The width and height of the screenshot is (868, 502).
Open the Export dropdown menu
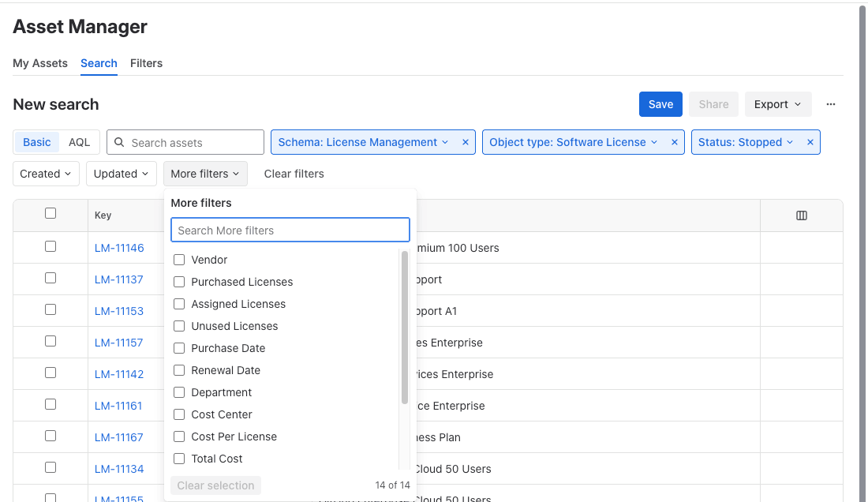click(x=778, y=104)
